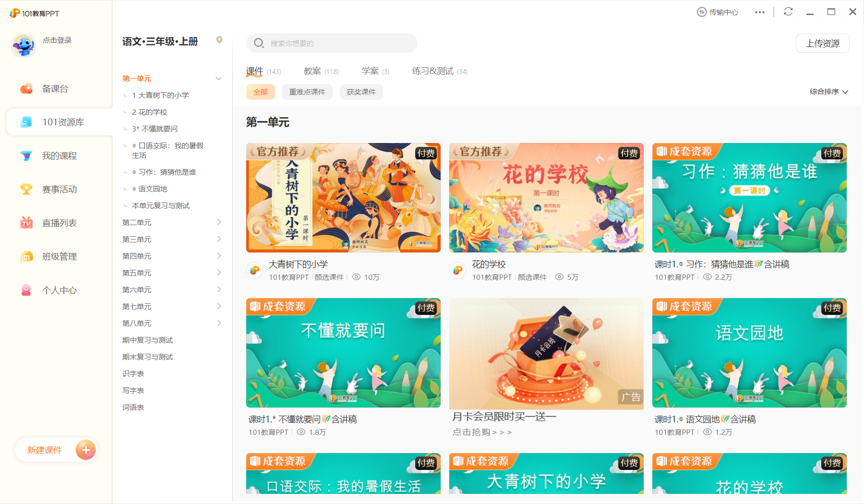Switch to the 教案 tab
This screenshot has height=504, width=864.
coord(321,71)
